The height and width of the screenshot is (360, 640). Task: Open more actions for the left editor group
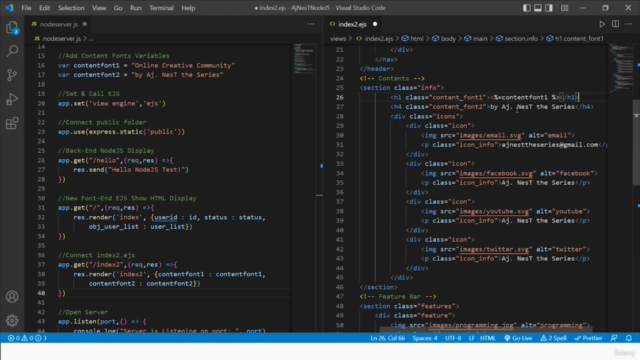tap(311, 24)
